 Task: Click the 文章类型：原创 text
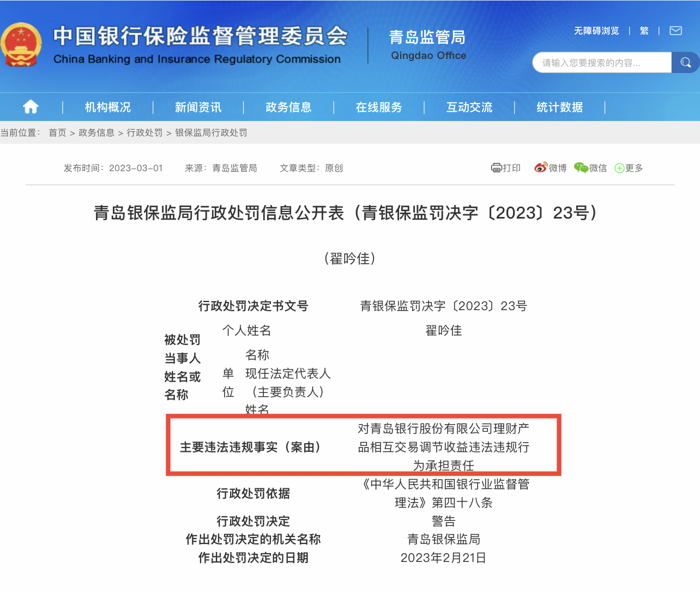[311, 168]
